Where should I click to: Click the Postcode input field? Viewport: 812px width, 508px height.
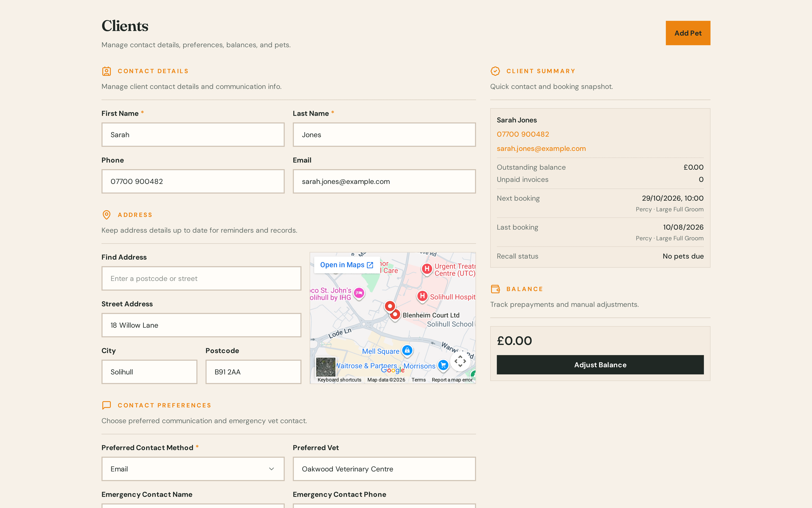pos(253,372)
